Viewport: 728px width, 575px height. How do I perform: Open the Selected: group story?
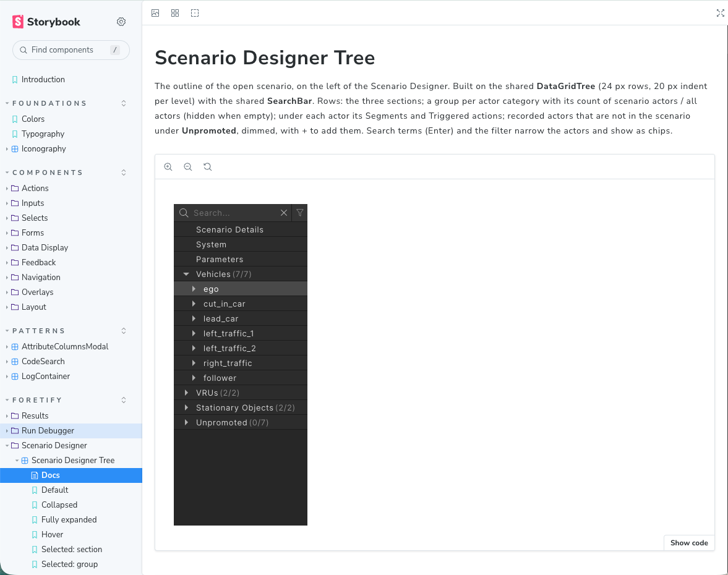pos(71,564)
